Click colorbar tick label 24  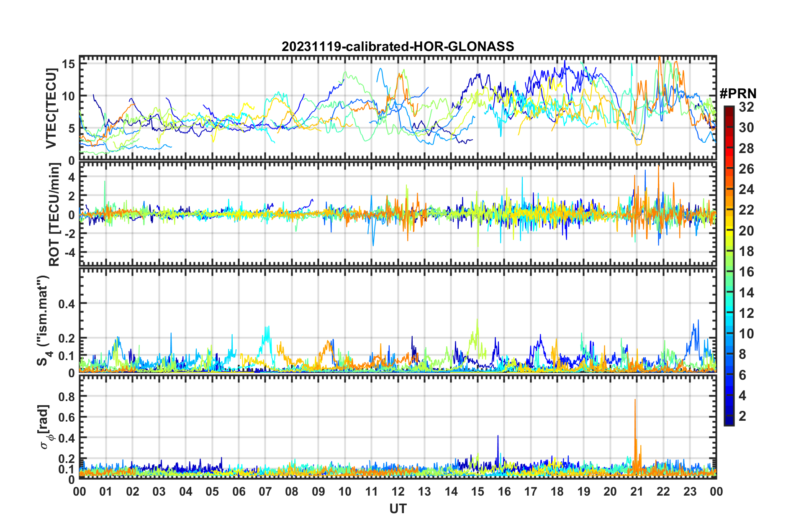[746, 189]
